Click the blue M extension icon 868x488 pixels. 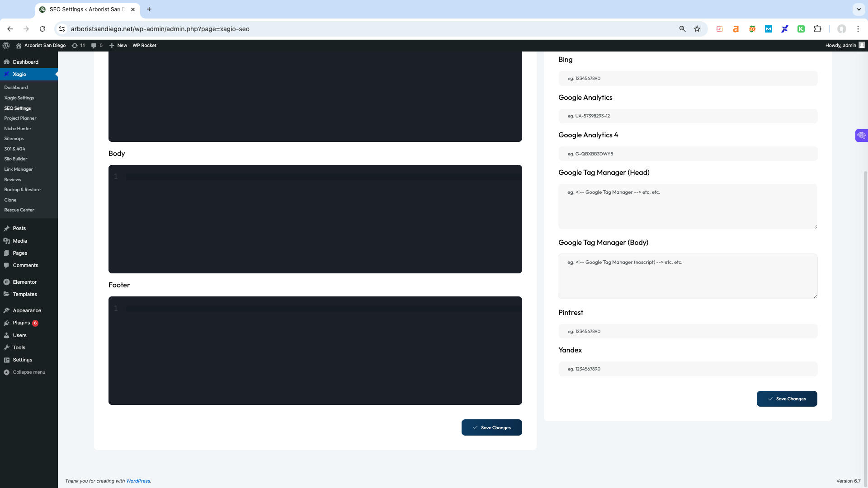click(769, 29)
